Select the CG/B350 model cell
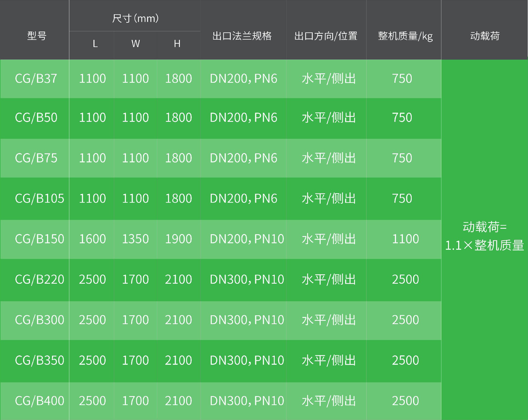 coord(39,360)
